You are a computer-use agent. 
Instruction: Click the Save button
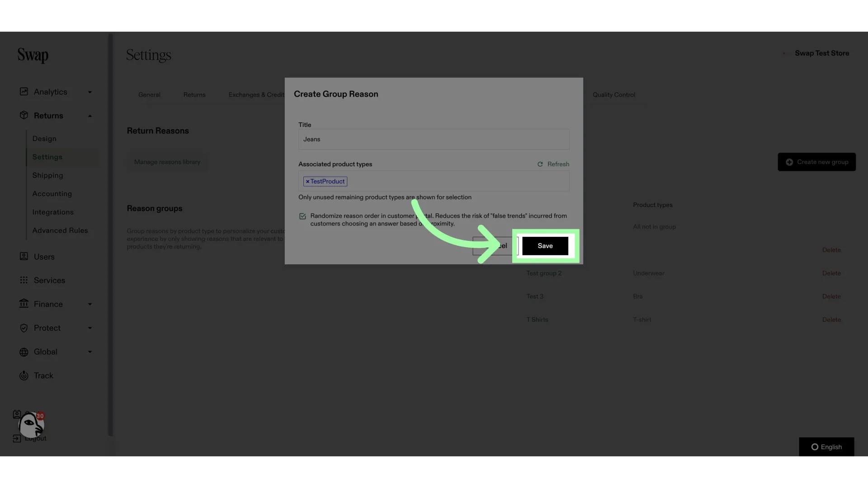click(545, 246)
